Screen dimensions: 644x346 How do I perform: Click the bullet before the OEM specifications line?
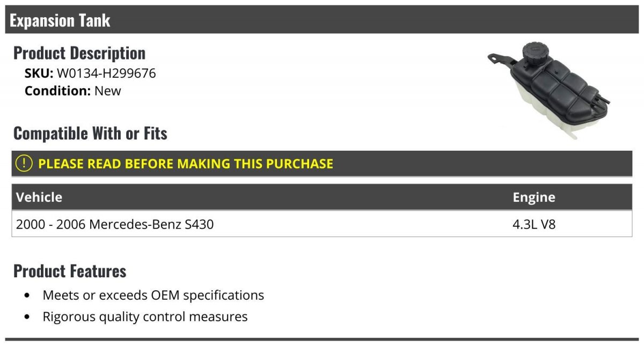pyautogui.click(x=27, y=296)
